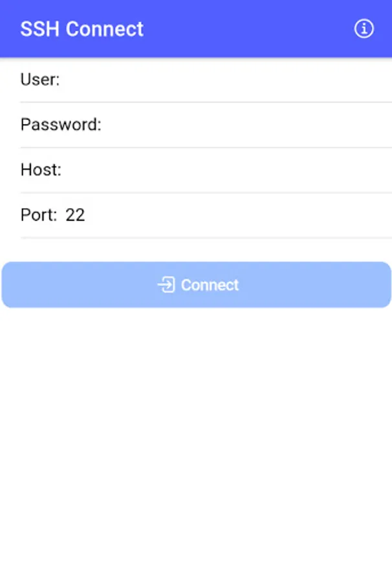Focus the User input field
This screenshot has width=392, height=582.
226,80
